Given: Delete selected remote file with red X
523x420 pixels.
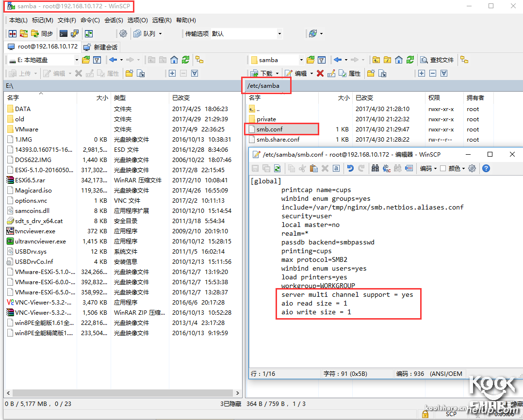Looking at the screenshot, I should click(320, 73).
